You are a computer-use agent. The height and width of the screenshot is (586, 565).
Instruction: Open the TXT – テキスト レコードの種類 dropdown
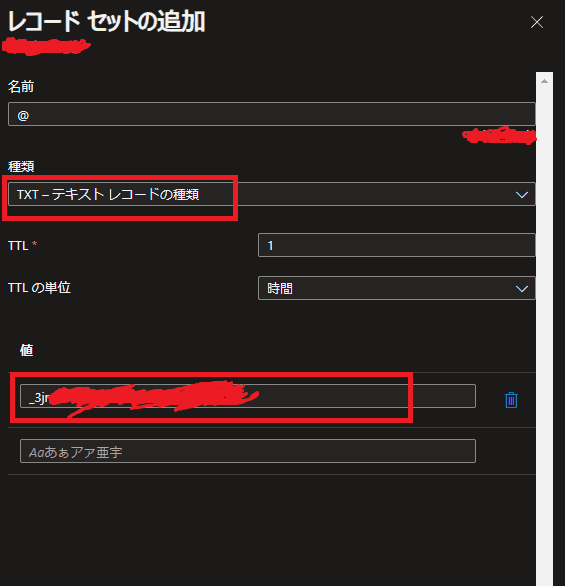point(272,194)
